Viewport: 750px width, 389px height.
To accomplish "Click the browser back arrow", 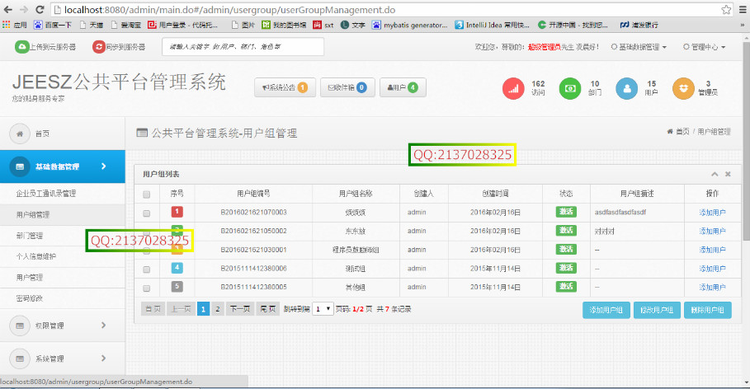I will point(8,10).
